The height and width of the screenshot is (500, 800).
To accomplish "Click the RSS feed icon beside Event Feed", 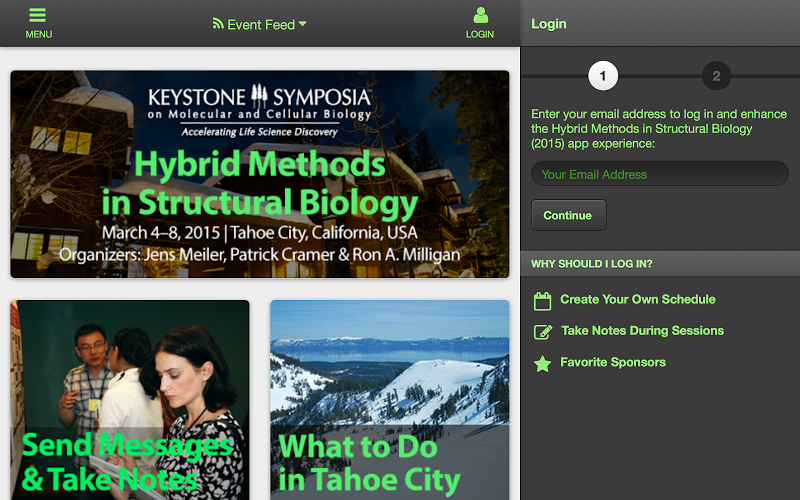I will 218,23.
